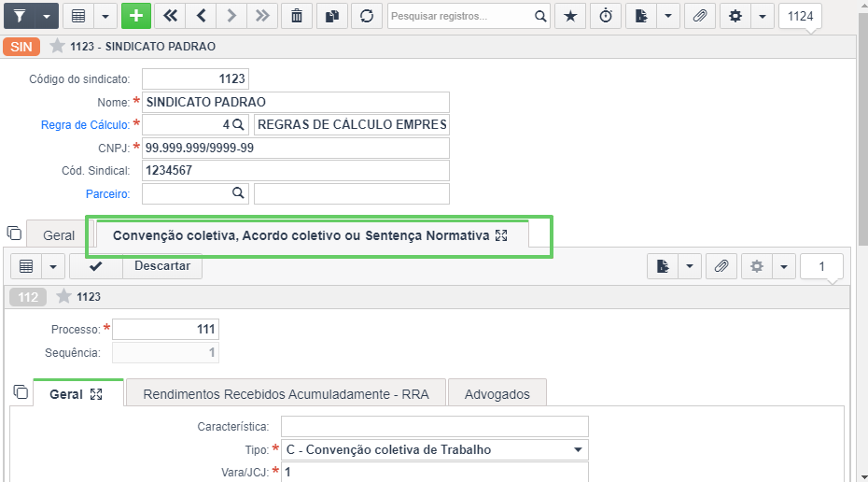Image resolution: width=868 pixels, height=482 pixels.
Task: Click the orange SIN badge
Action: pyautogui.click(x=21, y=47)
